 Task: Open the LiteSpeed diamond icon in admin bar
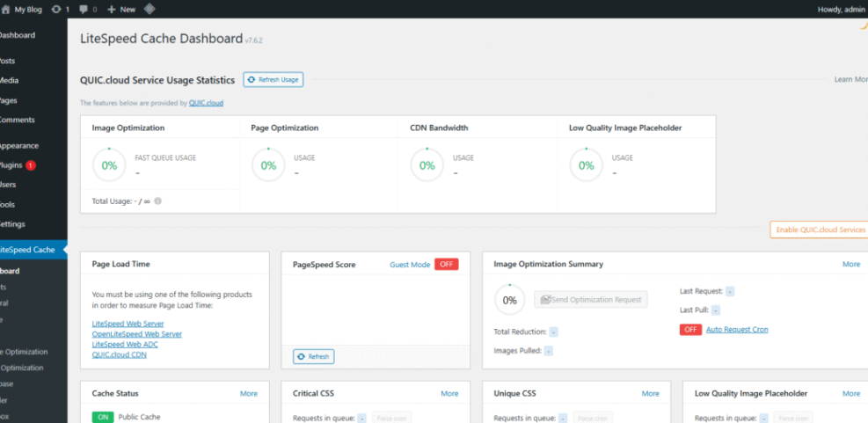coord(149,10)
